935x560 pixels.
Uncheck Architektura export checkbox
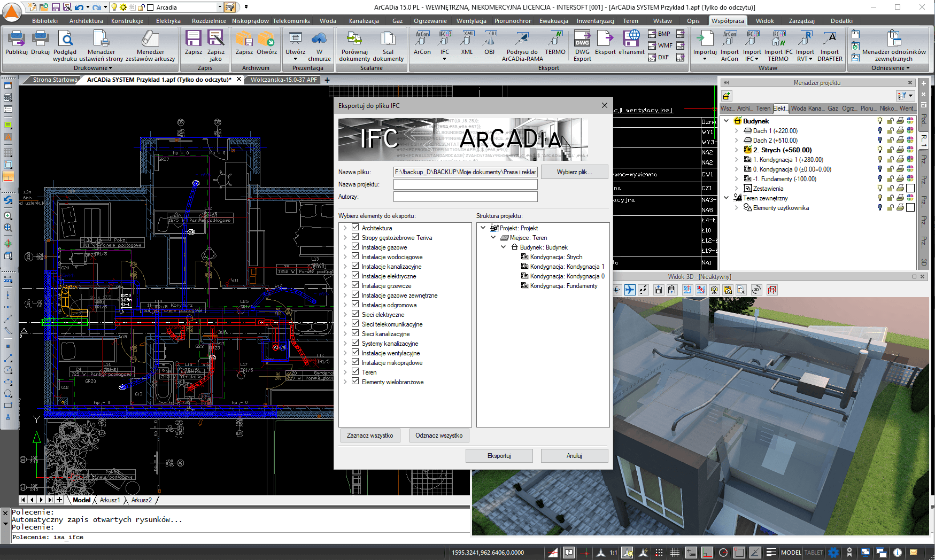355,227
